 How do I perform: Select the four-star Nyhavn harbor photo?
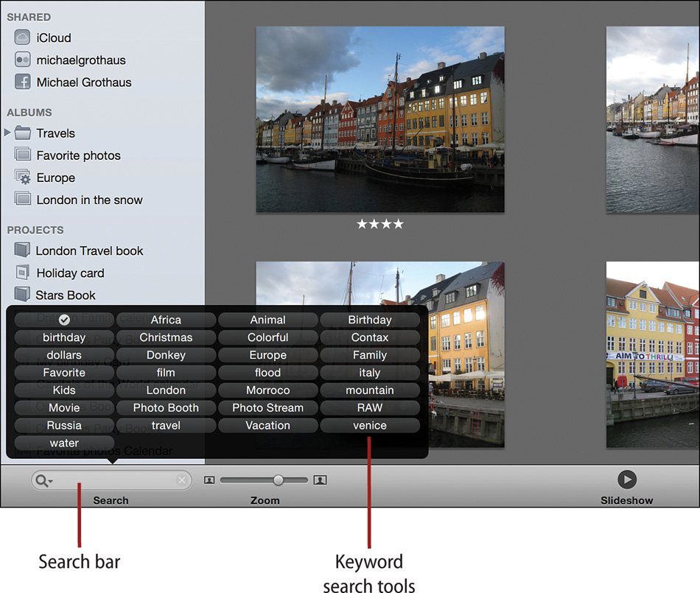click(380, 119)
